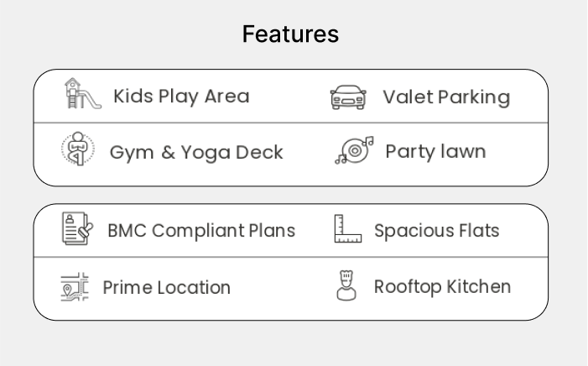Click the Features heading
The image size is (588, 366).
(x=290, y=34)
